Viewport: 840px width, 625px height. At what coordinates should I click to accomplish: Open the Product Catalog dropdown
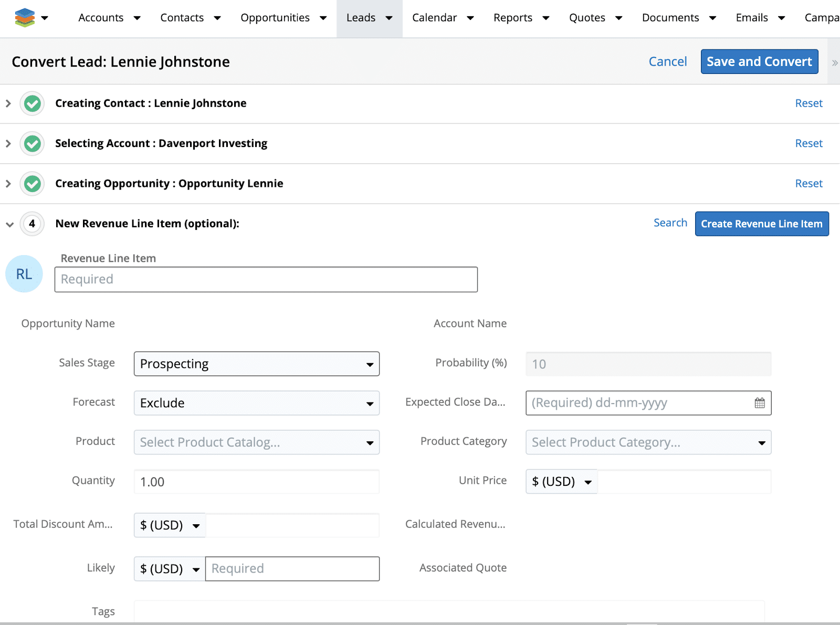point(257,442)
